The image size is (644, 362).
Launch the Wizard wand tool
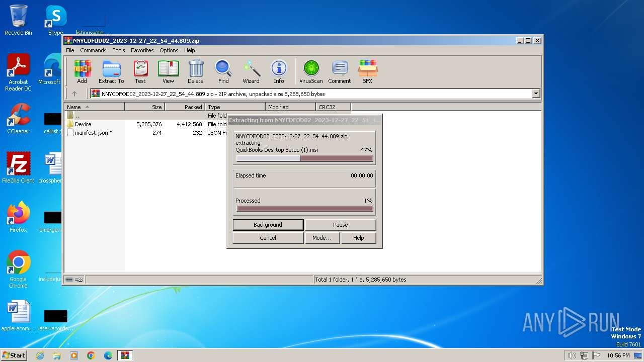(x=251, y=71)
